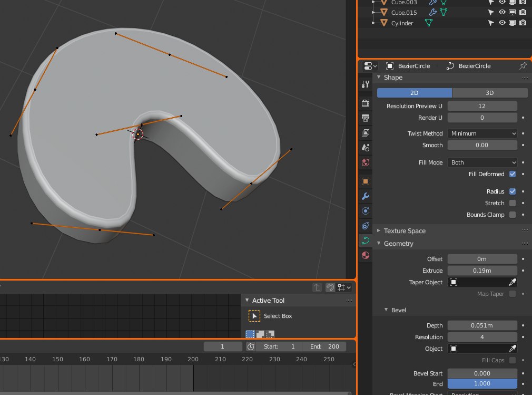Click the Bevel Depth field
This screenshot has width=532, height=395.
tap(482, 325)
